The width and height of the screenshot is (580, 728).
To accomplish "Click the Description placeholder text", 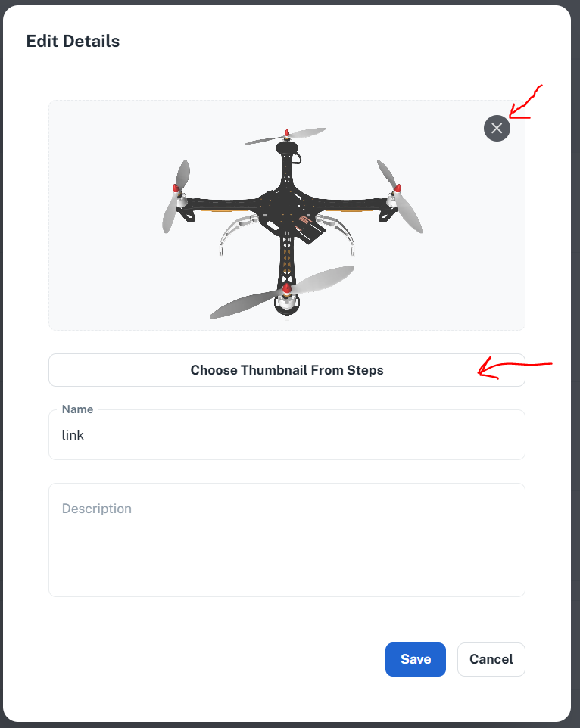I will 97,509.
